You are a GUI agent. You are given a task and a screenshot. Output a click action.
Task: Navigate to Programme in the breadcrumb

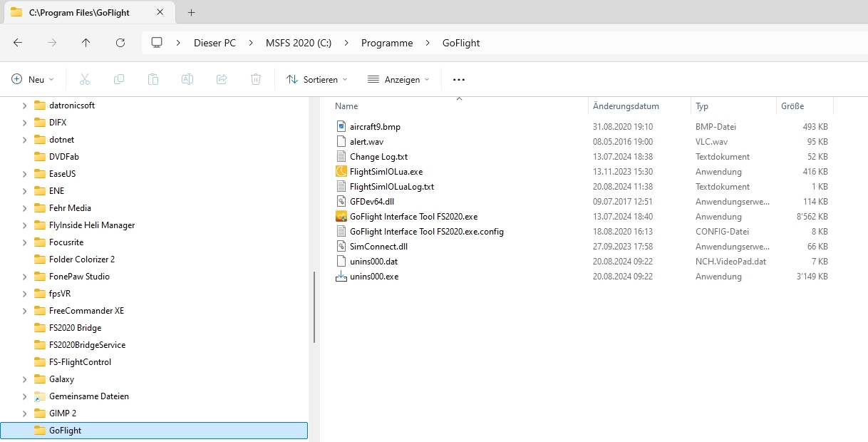(x=386, y=43)
